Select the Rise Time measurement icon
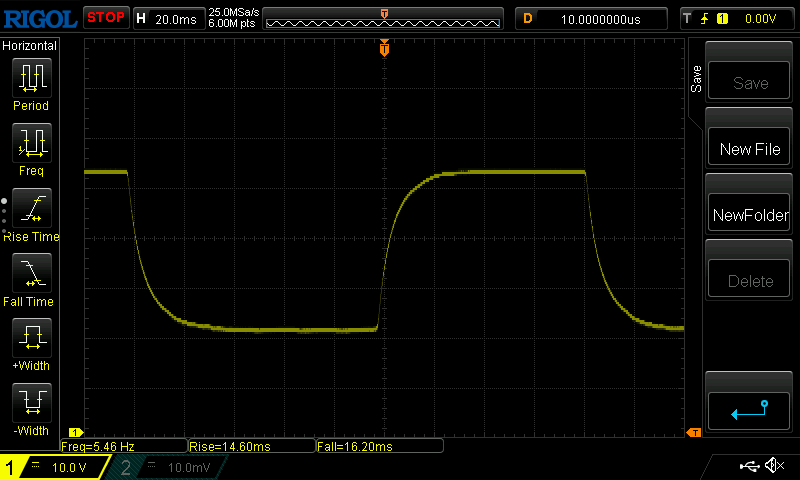Image resolution: width=800 pixels, height=480 pixels. tap(31, 209)
